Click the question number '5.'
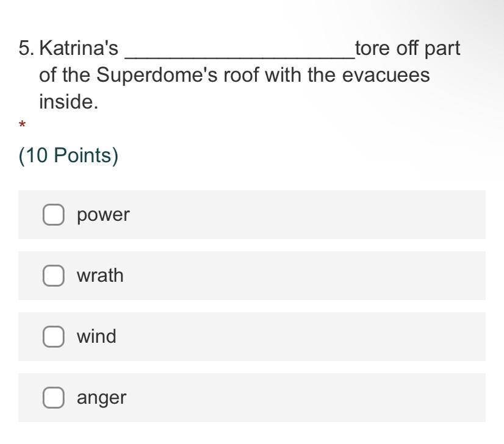Viewport: 504px width, 444px height. point(27,49)
